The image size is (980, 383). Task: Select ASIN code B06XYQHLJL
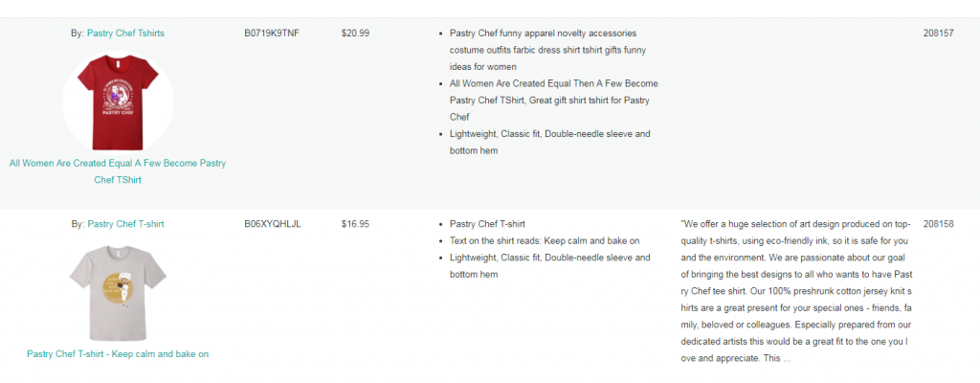click(273, 224)
